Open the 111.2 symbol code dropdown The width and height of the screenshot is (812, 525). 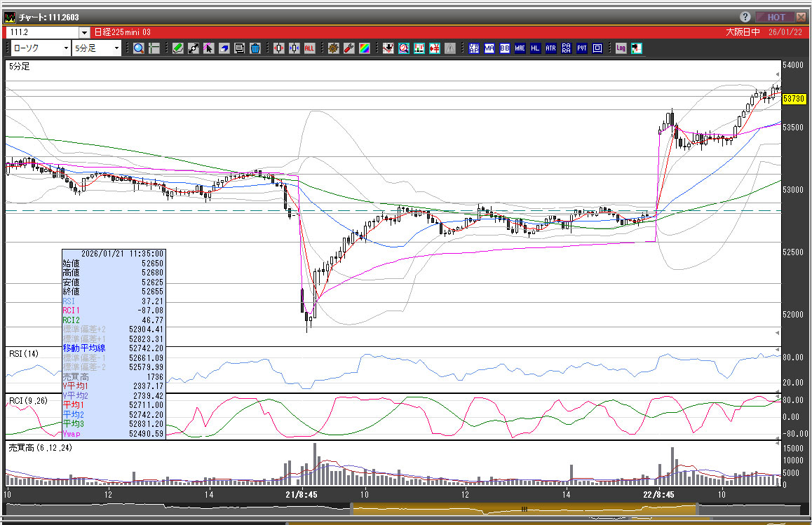tap(84, 32)
